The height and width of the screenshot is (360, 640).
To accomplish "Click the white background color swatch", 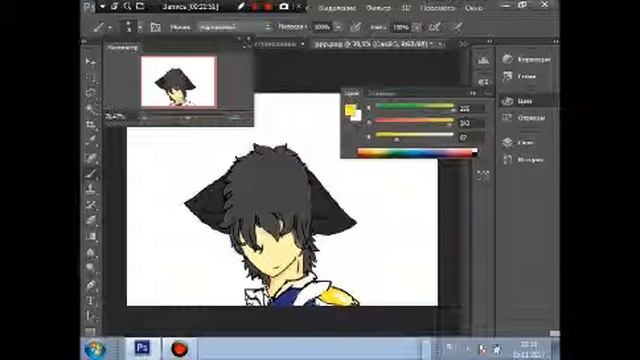I will (x=357, y=116).
